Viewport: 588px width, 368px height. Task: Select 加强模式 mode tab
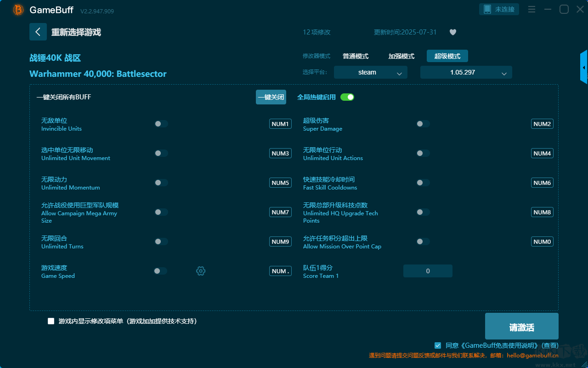[x=401, y=56]
